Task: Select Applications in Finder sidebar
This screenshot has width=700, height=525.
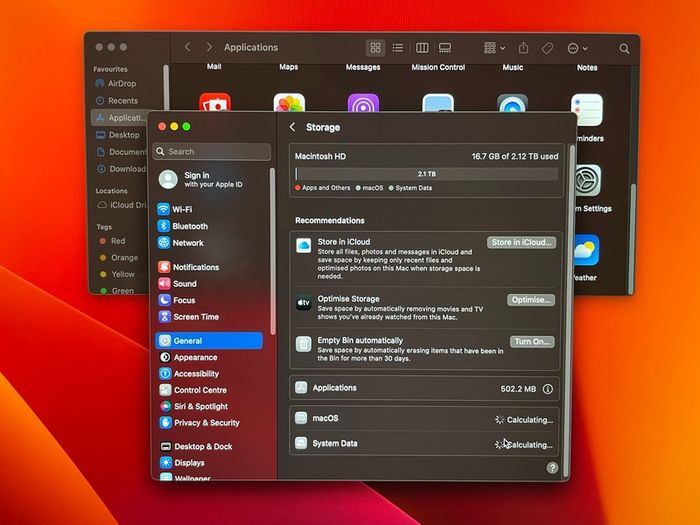Action: 120,118
